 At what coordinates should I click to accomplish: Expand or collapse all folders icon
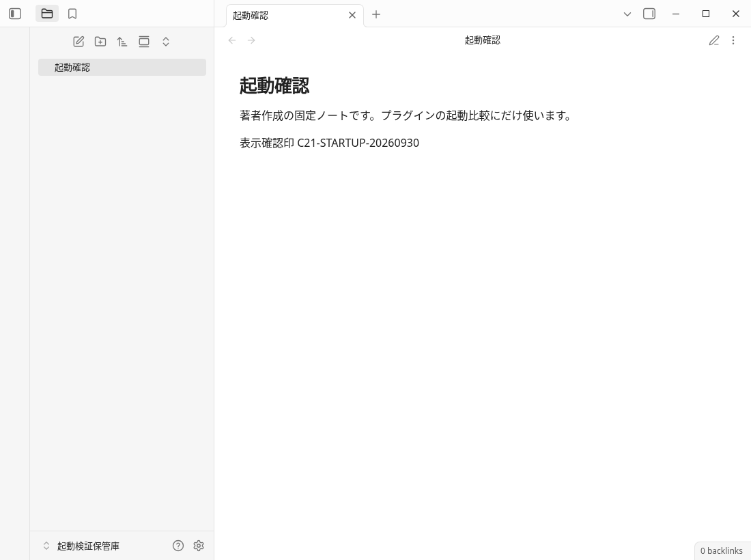(166, 42)
